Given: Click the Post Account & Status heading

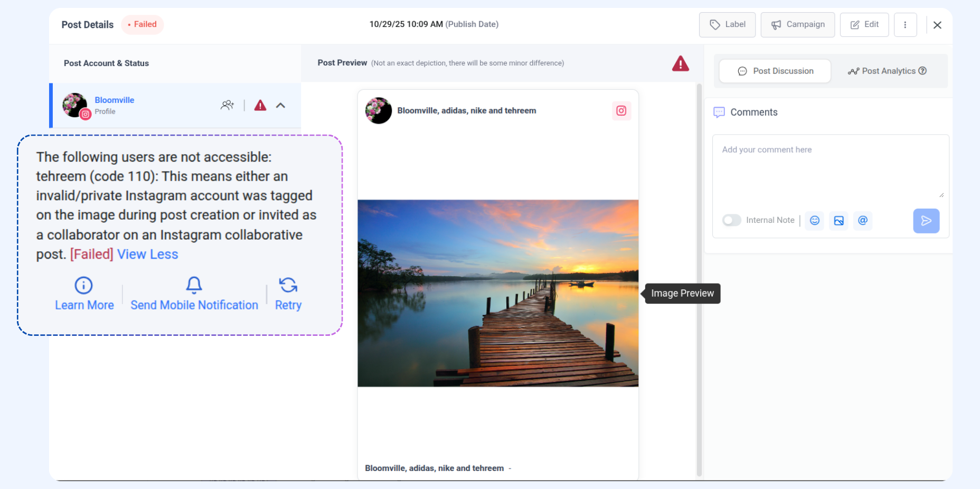Looking at the screenshot, I should click(106, 63).
